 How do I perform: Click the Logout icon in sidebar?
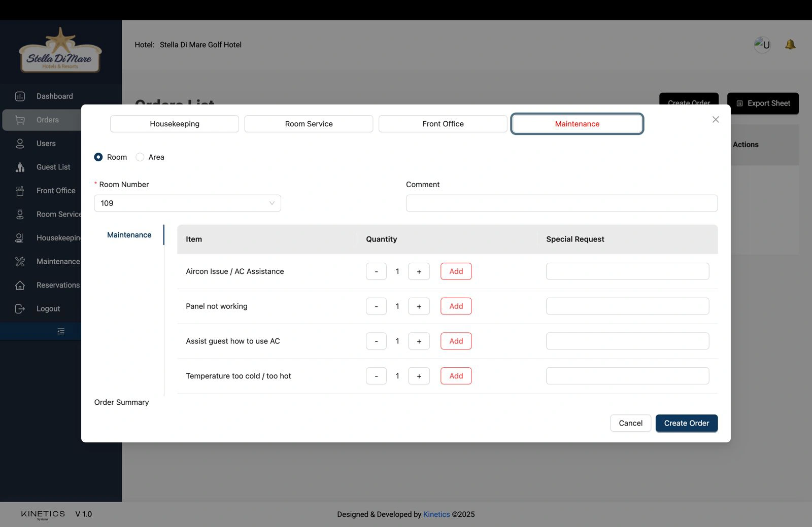20,309
